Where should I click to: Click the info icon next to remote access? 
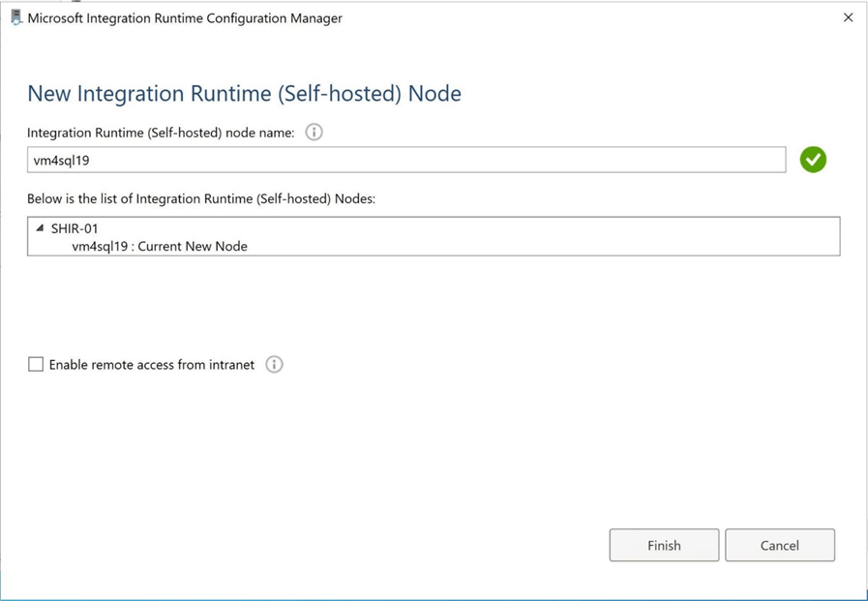coord(274,365)
